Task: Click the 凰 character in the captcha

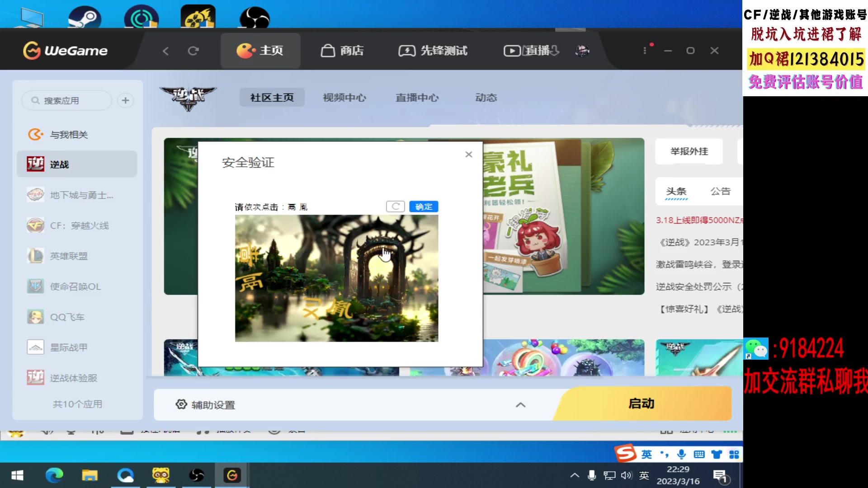Action: (340, 309)
